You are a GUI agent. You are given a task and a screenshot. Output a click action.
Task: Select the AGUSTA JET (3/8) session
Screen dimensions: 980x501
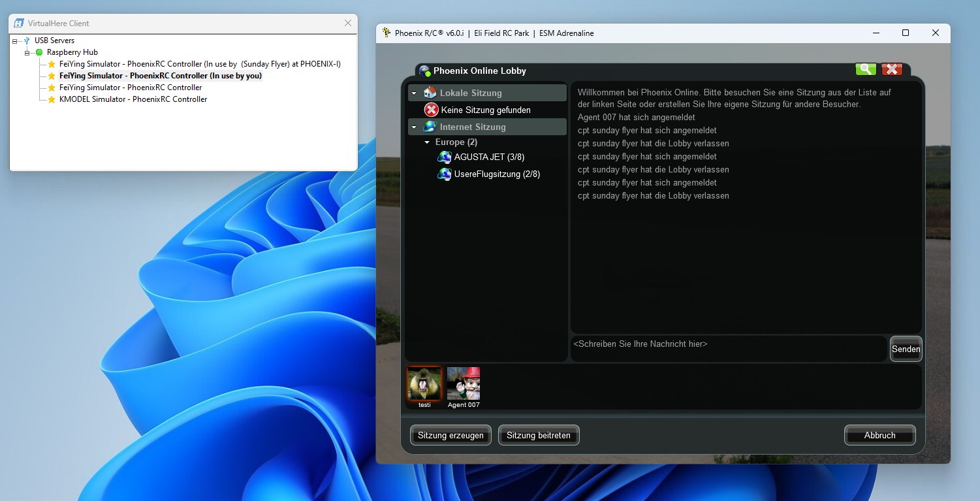(x=489, y=157)
